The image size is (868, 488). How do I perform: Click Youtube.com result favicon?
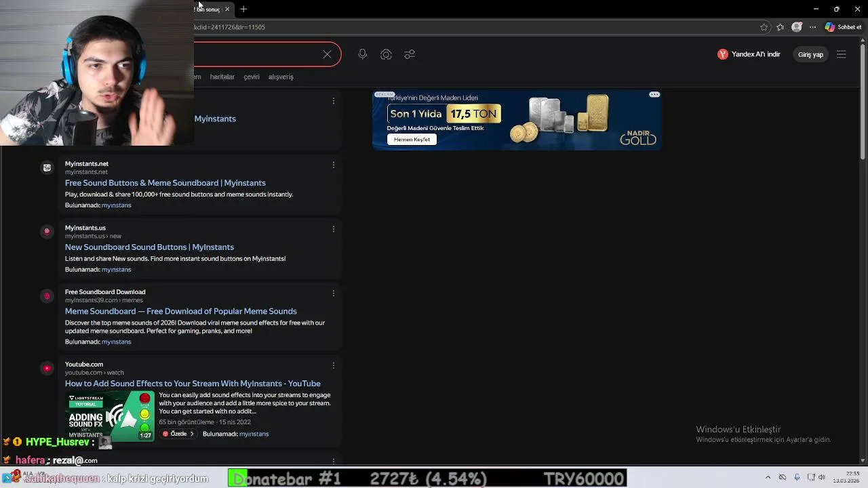point(47,368)
